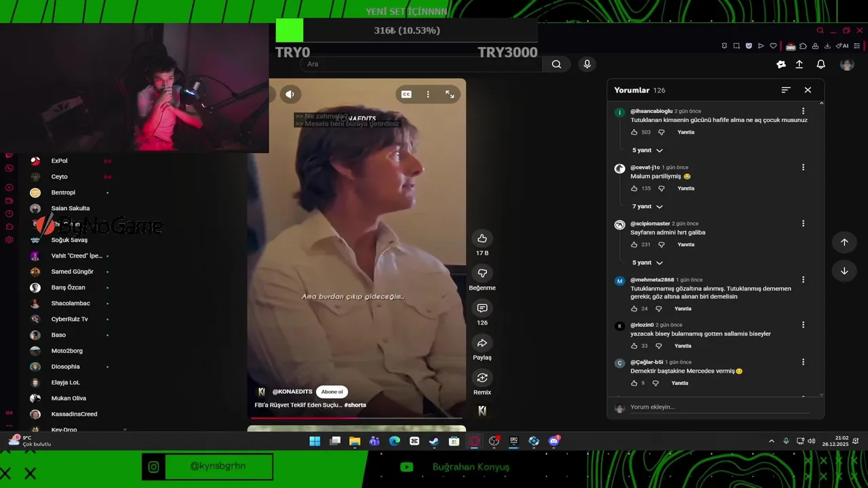Open the sidebar settings gear icon
The width and height of the screenshot is (868, 488).
point(9,239)
